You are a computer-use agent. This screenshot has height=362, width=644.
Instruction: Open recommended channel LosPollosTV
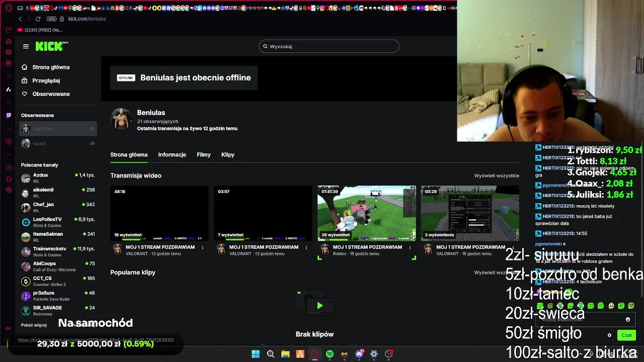(58, 222)
